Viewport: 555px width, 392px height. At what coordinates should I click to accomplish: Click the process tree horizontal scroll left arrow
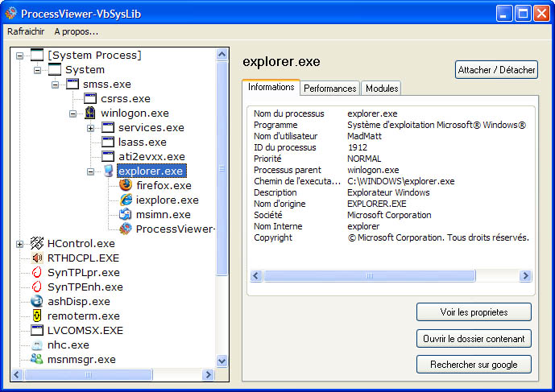[17, 374]
